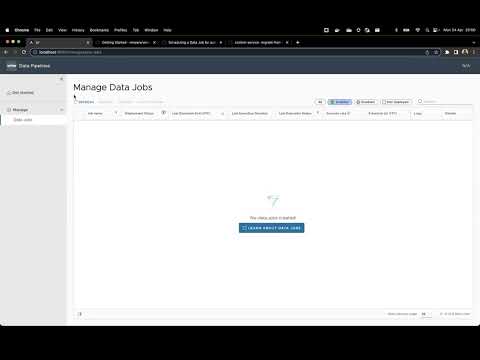This screenshot has width=480, height=360.
Task: Click the Logs column header
Action: coord(418,113)
